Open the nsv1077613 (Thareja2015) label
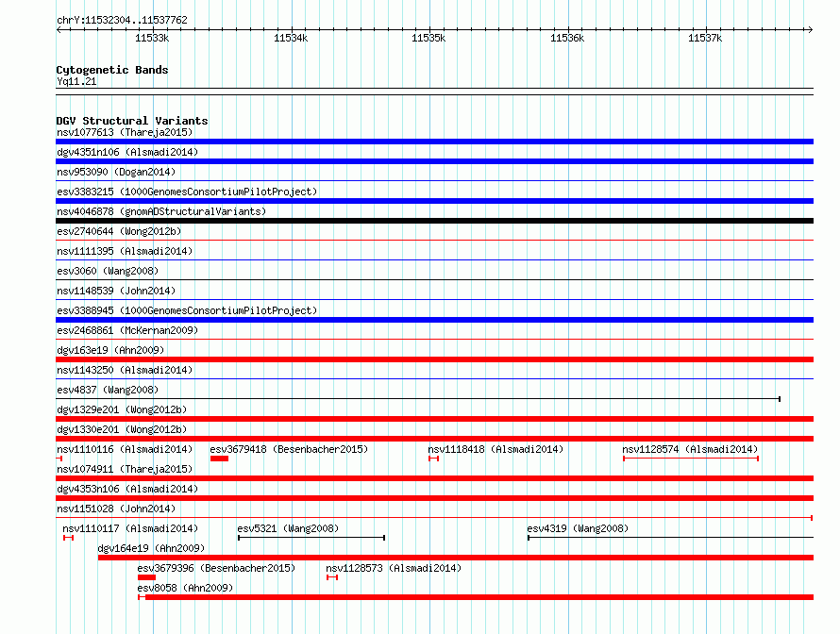Image resolution: width=840 pixels, height=634 pixels. tap(125, 132)
